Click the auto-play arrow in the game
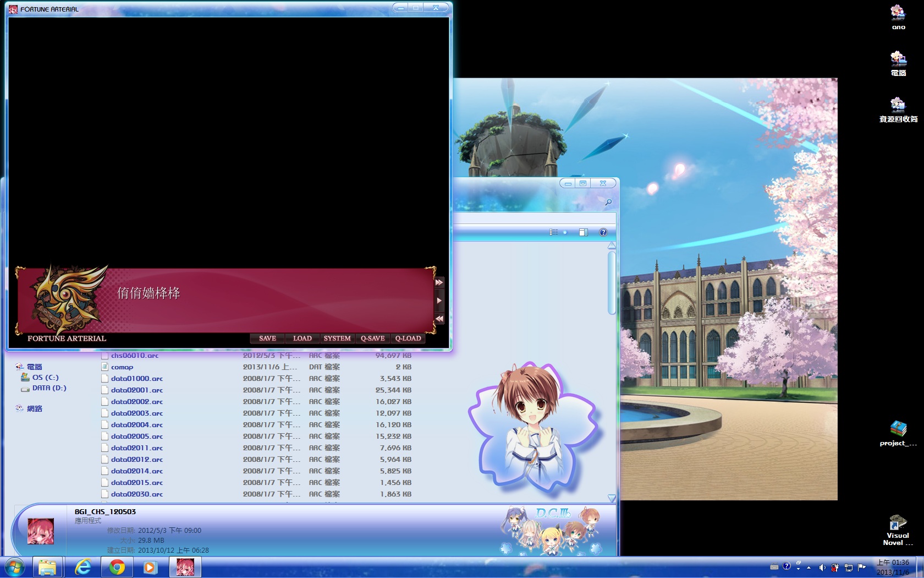This screenshot has width=924, height=578. coord(439,301)
